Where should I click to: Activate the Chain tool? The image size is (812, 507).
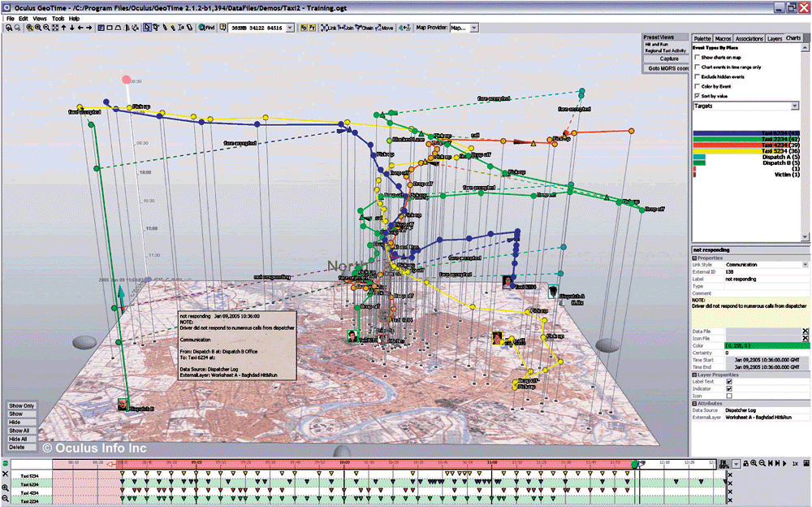coord(364,28)
